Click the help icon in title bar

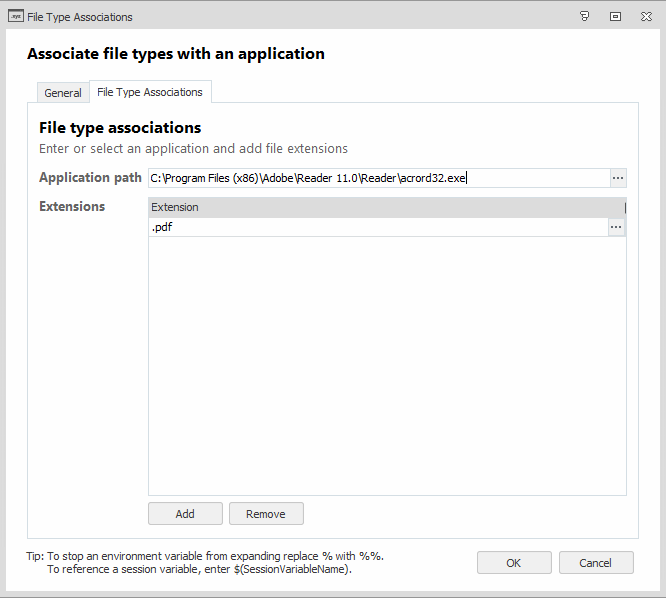[584, 16]
